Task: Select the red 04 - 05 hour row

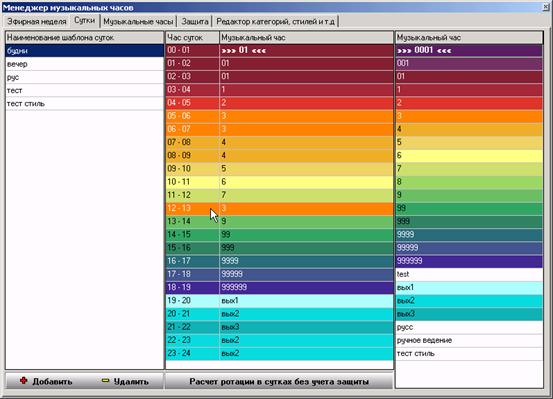Action: coord(280,103)
